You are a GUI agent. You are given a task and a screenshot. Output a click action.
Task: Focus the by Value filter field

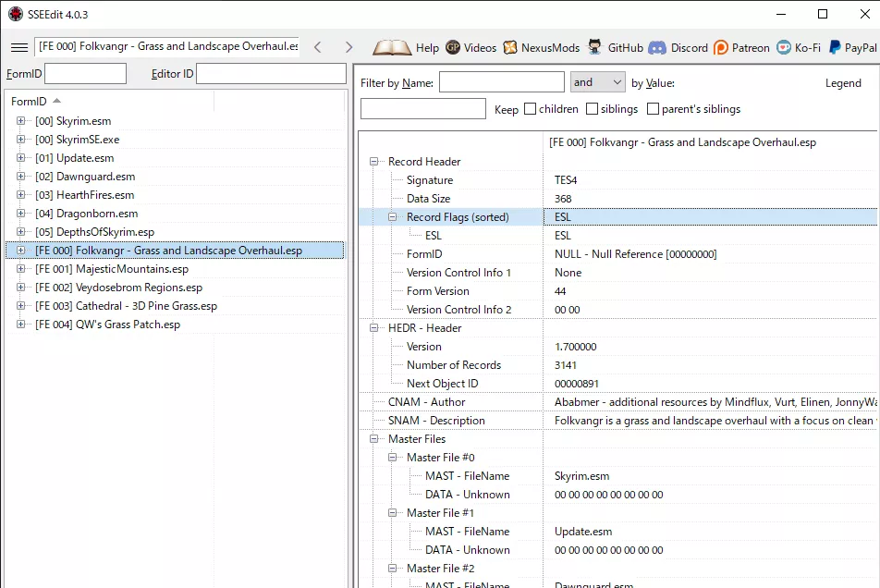(x=423, y=109)
